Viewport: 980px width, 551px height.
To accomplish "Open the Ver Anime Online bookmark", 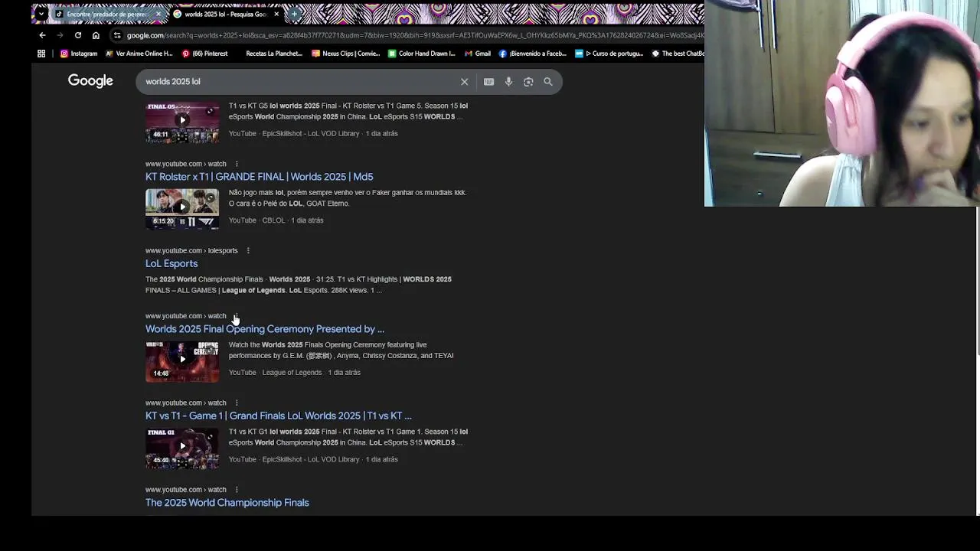I will click(139, 54).
